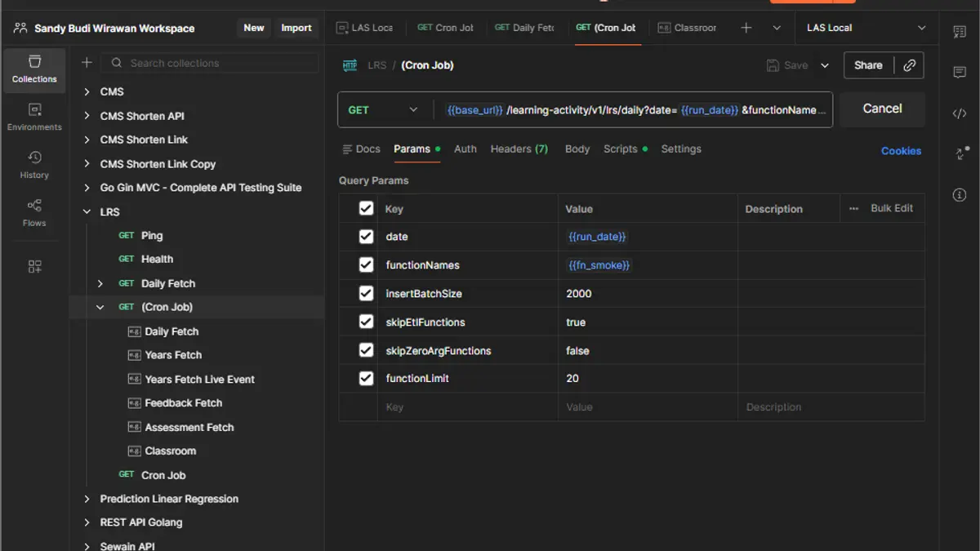Image resolution: width=980 pixels, height=551 pixels.
Task: Expand the CMS Shorten API collection
Action: click(87, 116)
